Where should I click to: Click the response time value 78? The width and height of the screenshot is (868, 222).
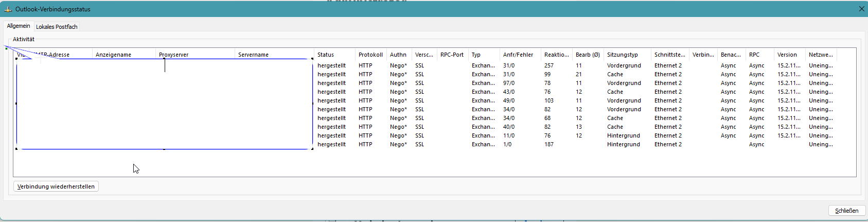(x=547, y=83)
